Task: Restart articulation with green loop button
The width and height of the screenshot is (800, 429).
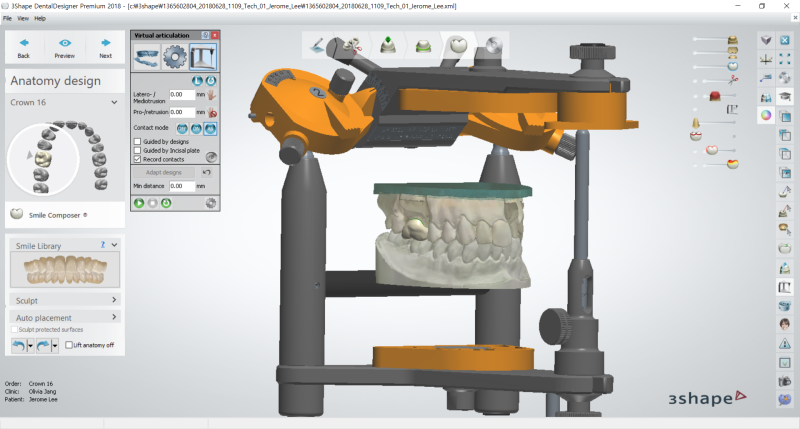Action: point(166,203)
